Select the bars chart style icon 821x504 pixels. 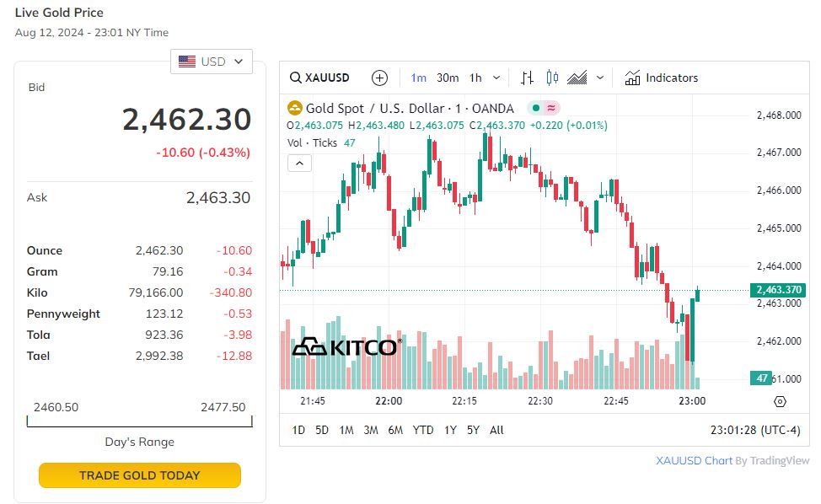527,78
